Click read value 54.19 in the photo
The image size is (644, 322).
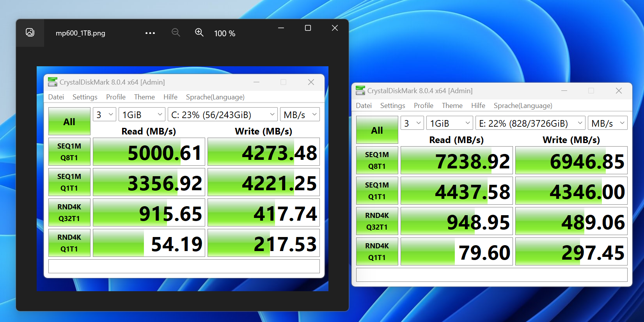(149, 243)
